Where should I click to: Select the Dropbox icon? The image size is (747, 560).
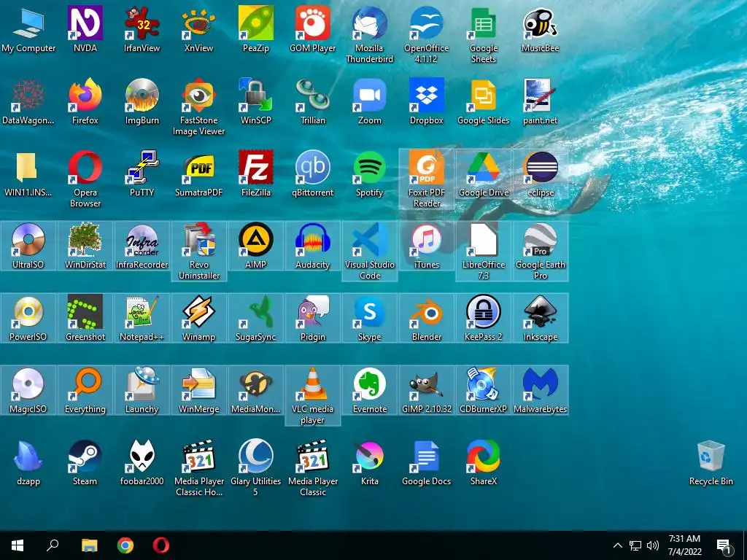[x=426, y=102]
